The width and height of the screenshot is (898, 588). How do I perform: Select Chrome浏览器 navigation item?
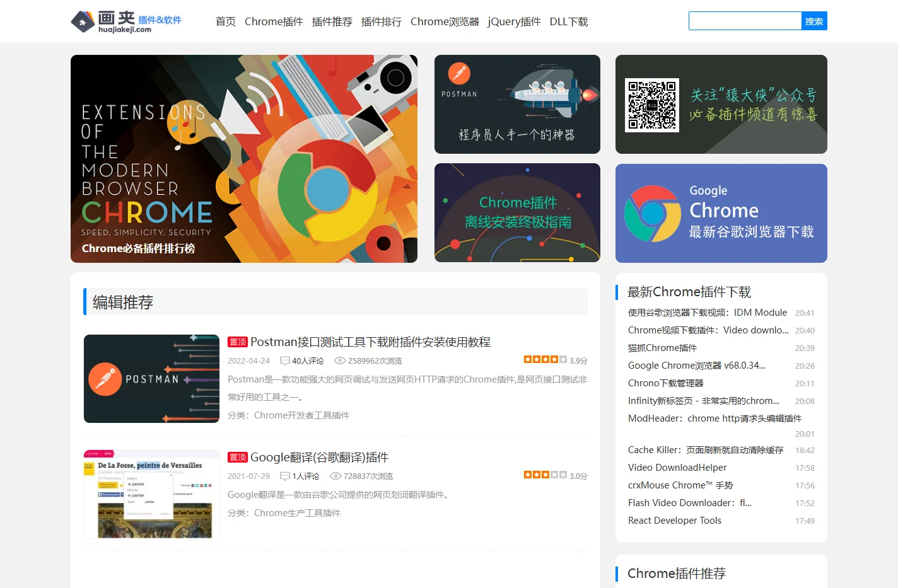pyautogui.click(x=445, y=21)
